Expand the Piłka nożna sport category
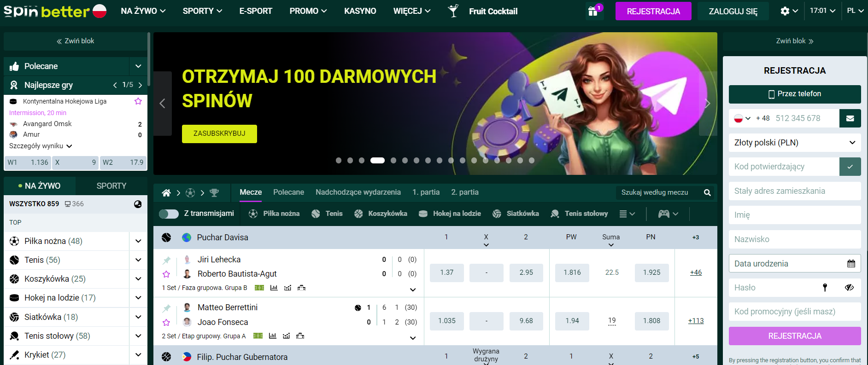Viewport: 868px width, 365px height. (x=138, y=241)
